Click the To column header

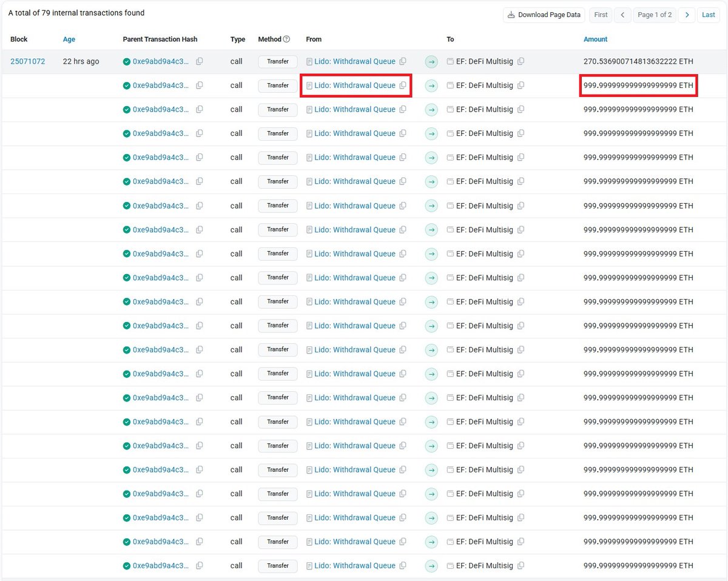(450, 39)
